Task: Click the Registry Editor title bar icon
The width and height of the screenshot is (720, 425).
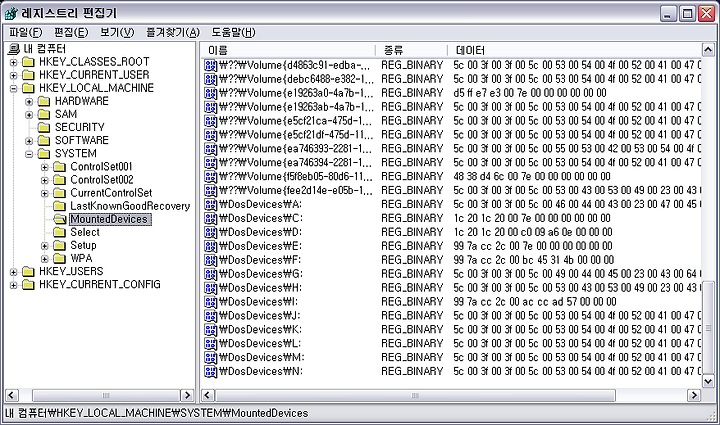Action: 11,13
